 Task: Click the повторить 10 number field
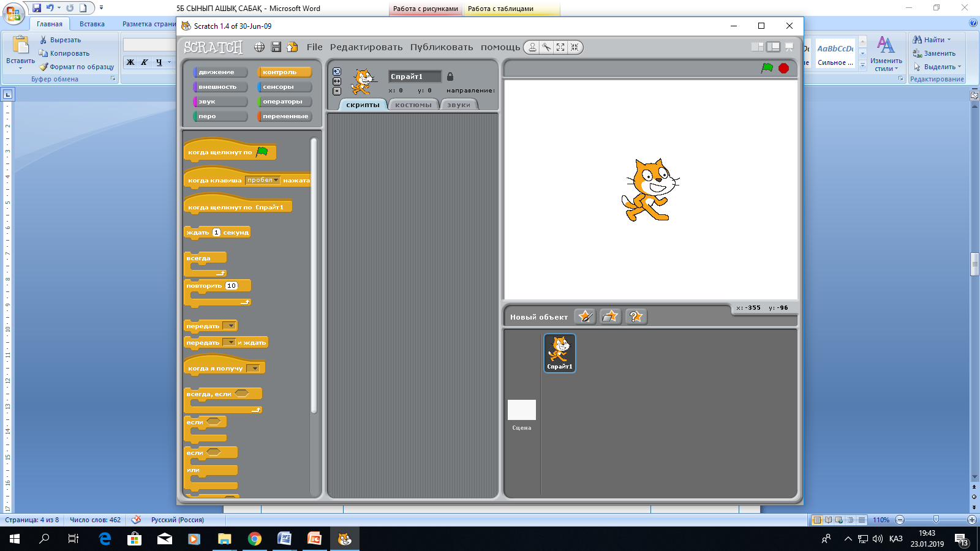[231, 285]
